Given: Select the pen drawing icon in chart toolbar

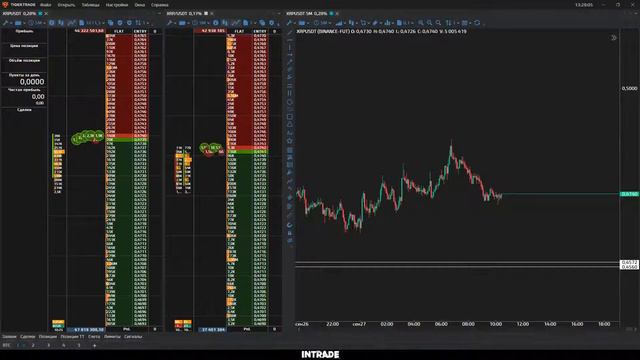Looking at the screenshot, I should 376,23.
